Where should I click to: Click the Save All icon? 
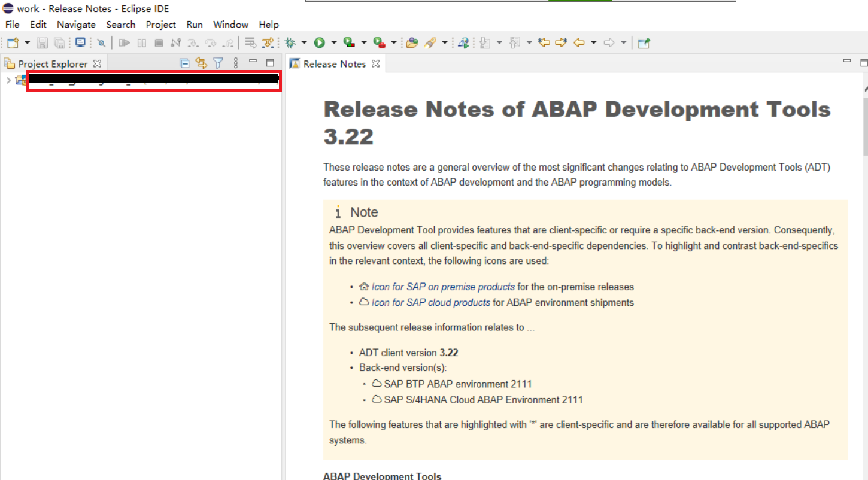59,42
